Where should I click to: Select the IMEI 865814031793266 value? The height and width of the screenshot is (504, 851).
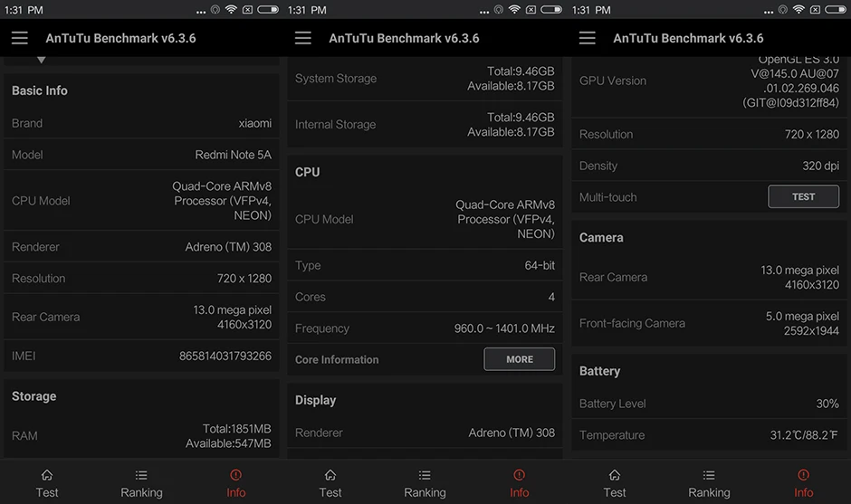[x=225, y=356]
